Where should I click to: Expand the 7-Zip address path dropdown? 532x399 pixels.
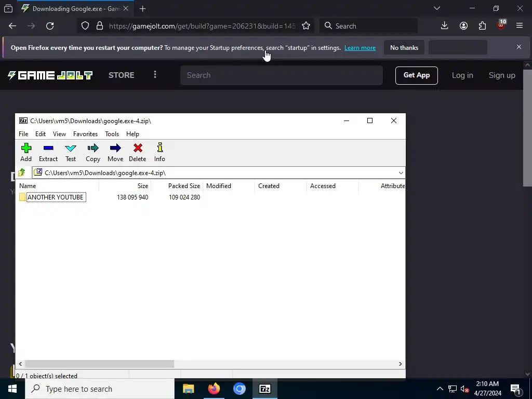401,173
